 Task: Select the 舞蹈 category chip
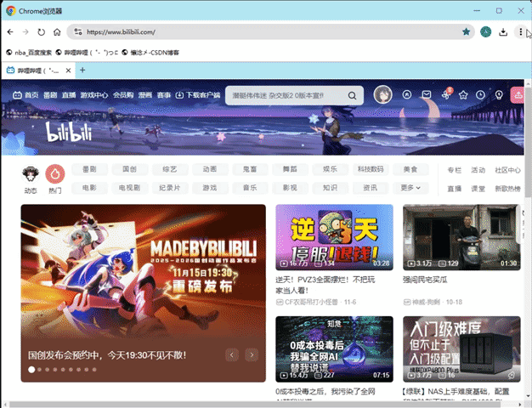pos(290,169)
